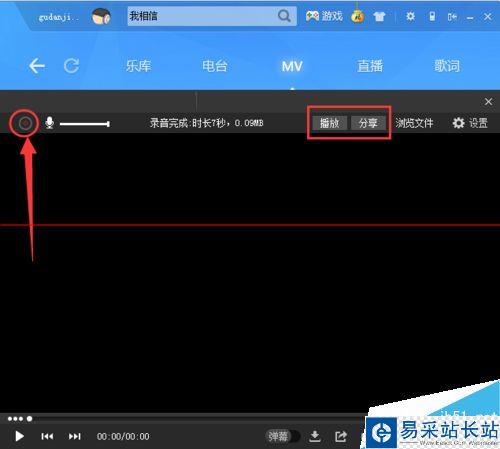
Task: Click the search magnifier icon
Action: point(284,16)
